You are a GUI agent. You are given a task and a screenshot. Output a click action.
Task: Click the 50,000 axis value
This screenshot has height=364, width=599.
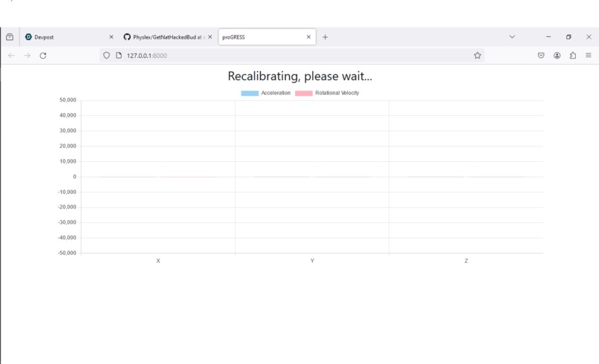point(68,100)
